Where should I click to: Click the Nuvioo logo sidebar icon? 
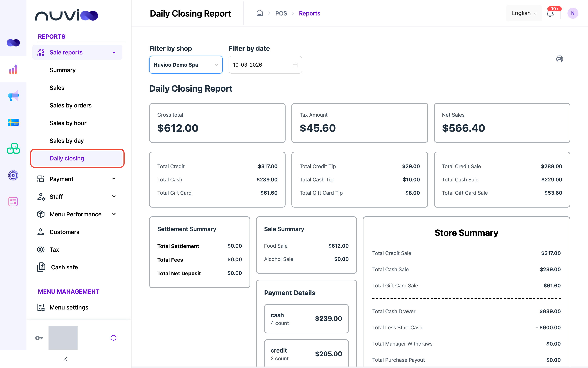pyautogui.click(x=13, y=43)
